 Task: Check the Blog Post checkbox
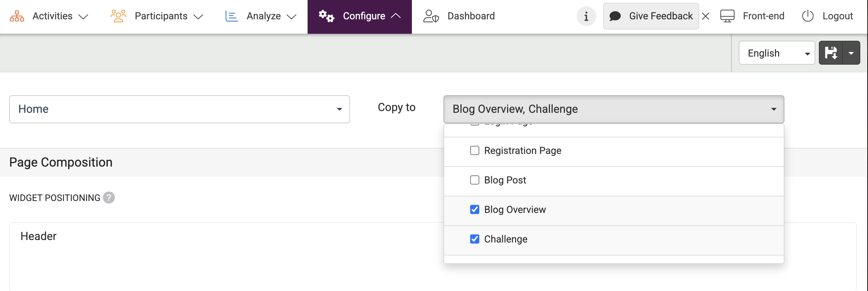click(x=475, y=180)
